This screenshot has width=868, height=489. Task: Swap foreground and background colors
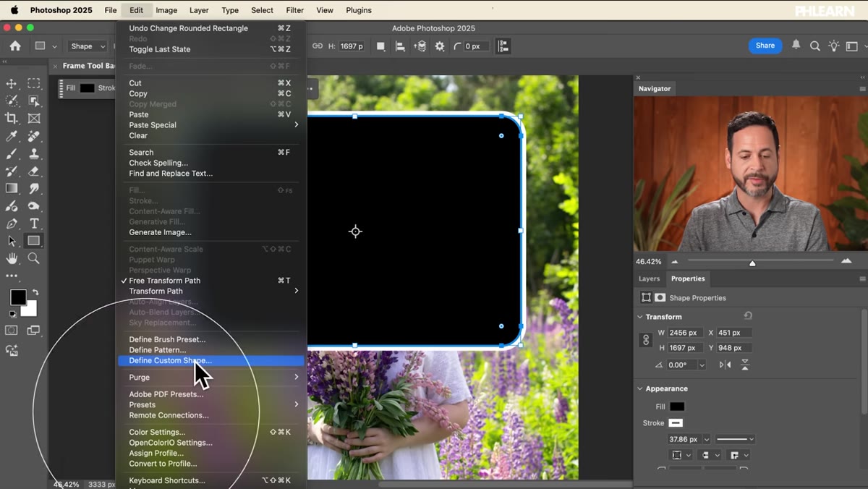(x=35, y=292)
